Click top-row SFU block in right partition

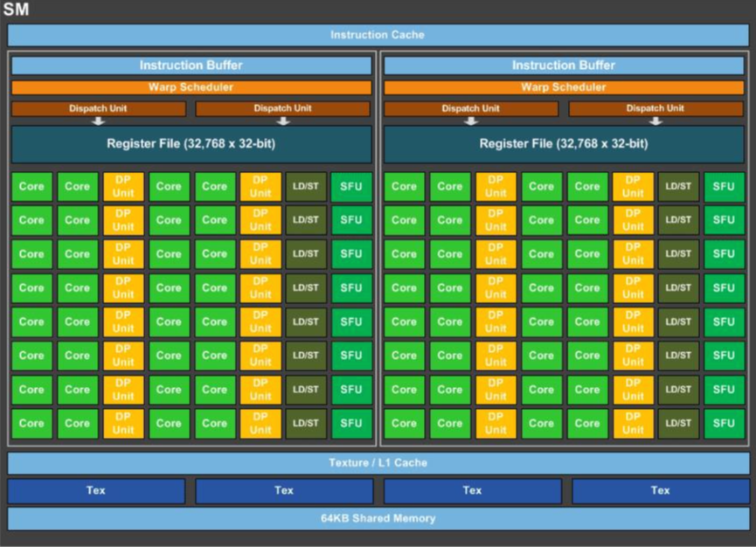[x=724, y=186]
